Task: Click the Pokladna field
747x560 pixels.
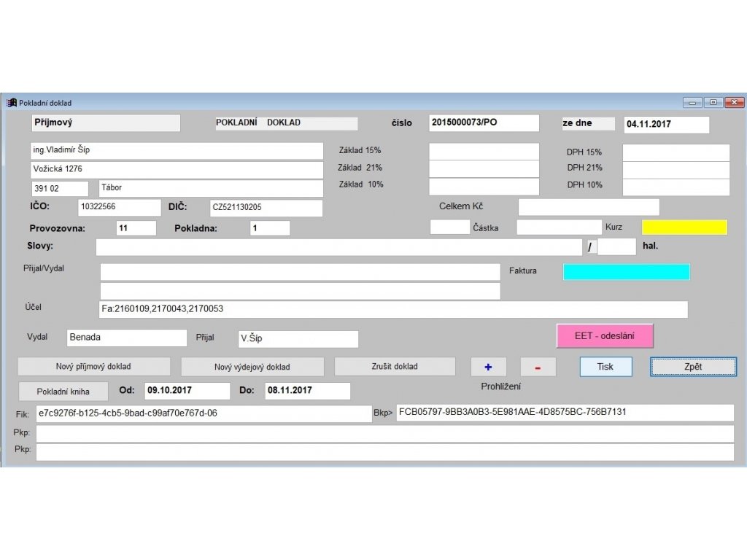Action: [270, 228]
